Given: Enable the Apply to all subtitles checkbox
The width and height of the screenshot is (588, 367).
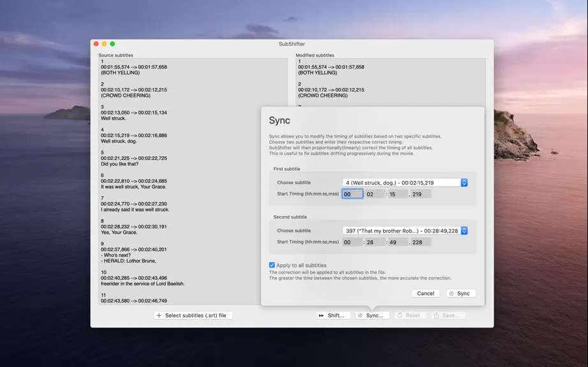Looking at the screenshot, I should pyautogui.click(x=272, y=265).
